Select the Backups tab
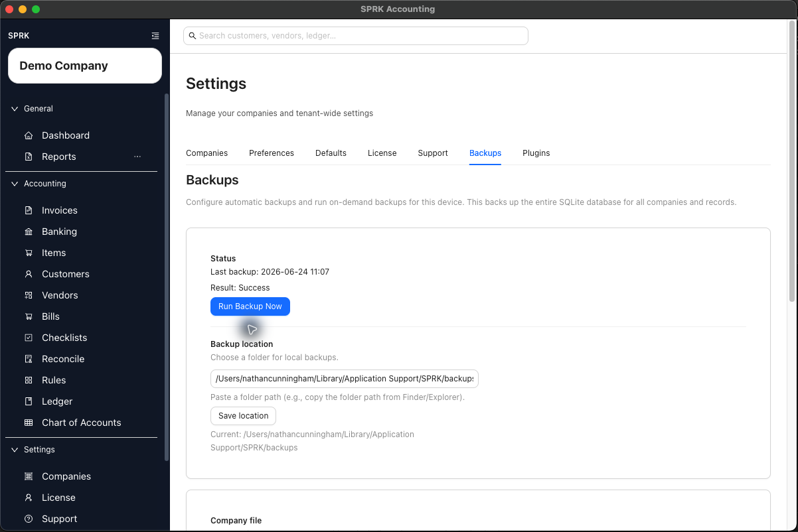Viewport: 798px width, 532px height. point(485,153)
